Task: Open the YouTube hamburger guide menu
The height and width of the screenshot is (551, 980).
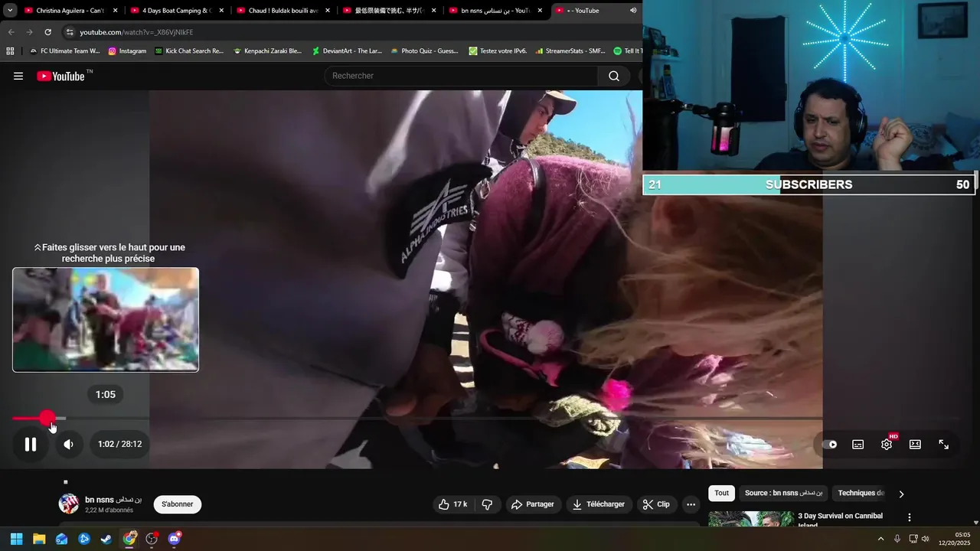Action: tap(18, 76)
